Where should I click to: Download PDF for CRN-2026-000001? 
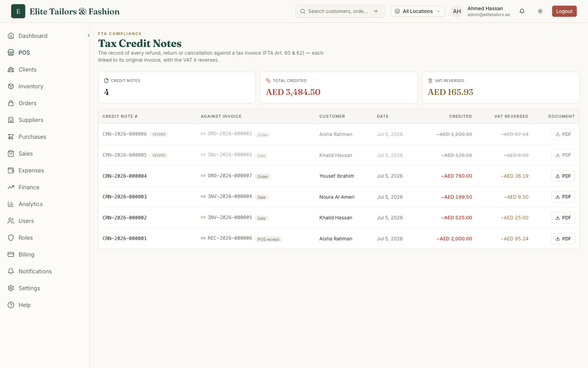(563, 239)
